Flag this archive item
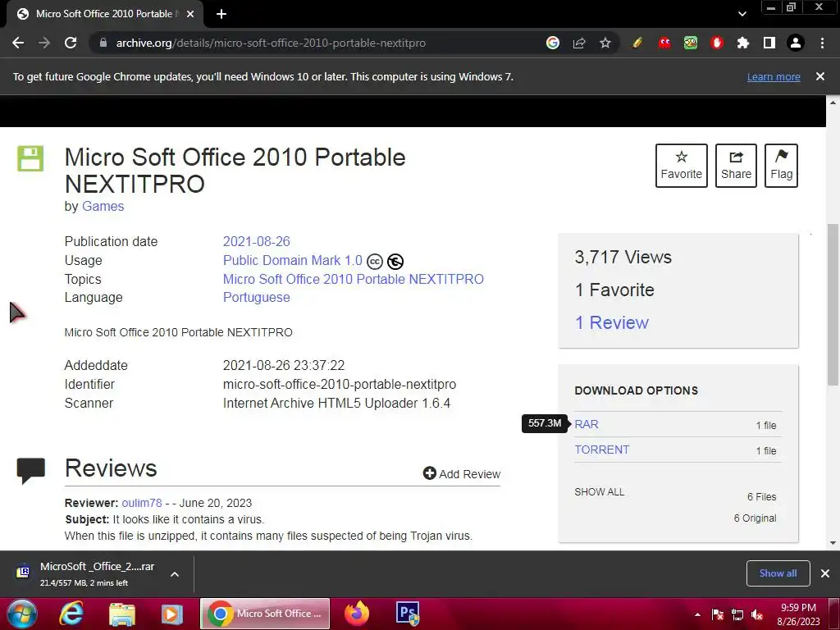This screenshot has width=840, height=630. point(781,166)
